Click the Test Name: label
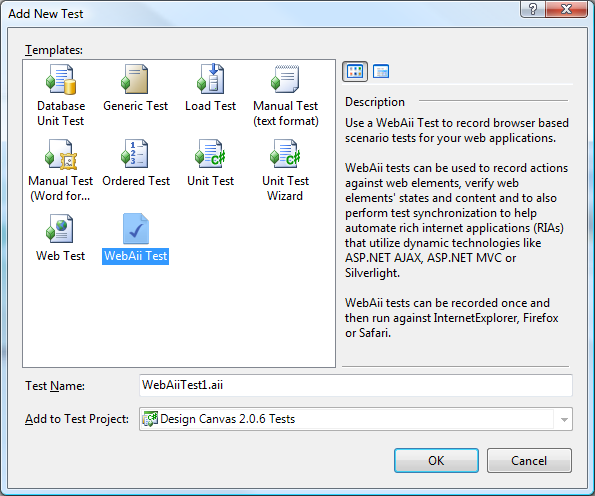This screenshot has width=595, height=496. pyautogui.click(x=55, y=386)
